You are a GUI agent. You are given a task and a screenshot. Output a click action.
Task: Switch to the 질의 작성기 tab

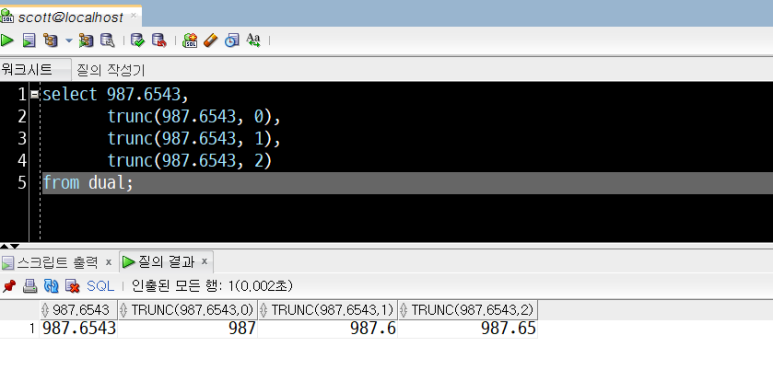click(111, 70)
